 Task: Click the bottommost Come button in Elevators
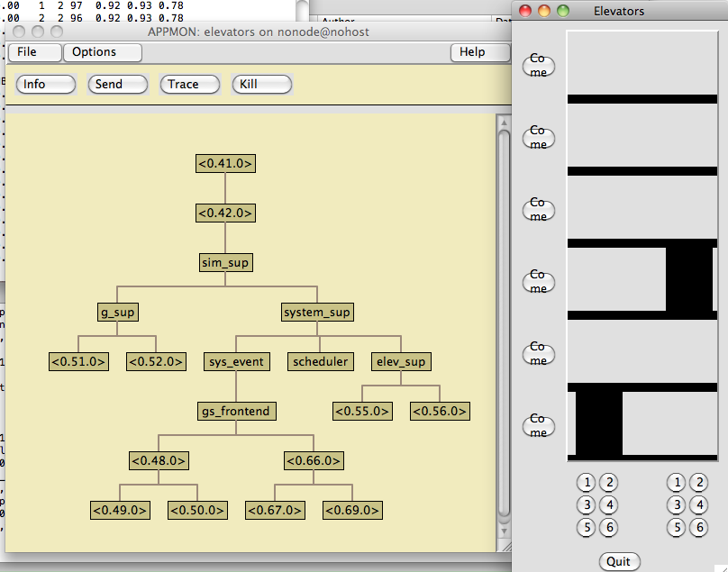click(538, 426)
